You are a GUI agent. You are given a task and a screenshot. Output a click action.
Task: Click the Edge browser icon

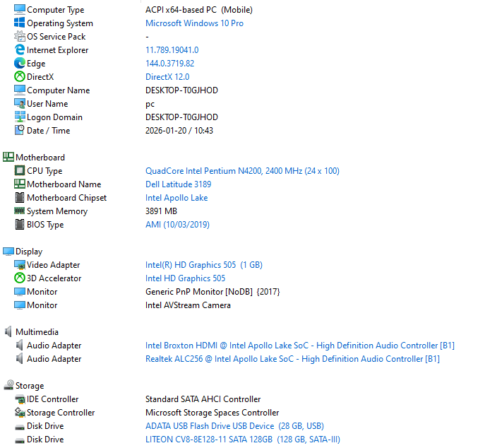[x=20, y=64]
